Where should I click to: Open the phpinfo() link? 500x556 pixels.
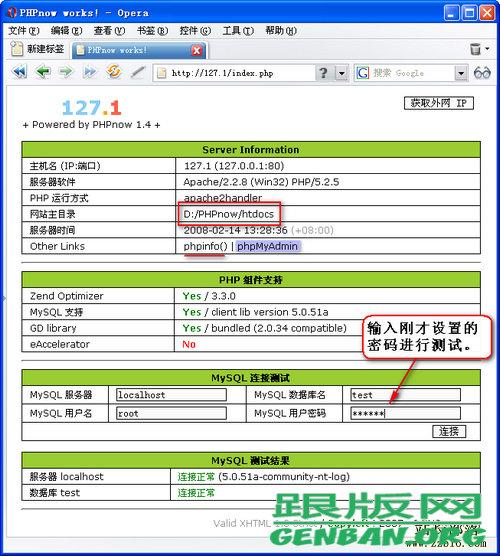[205, 246]
